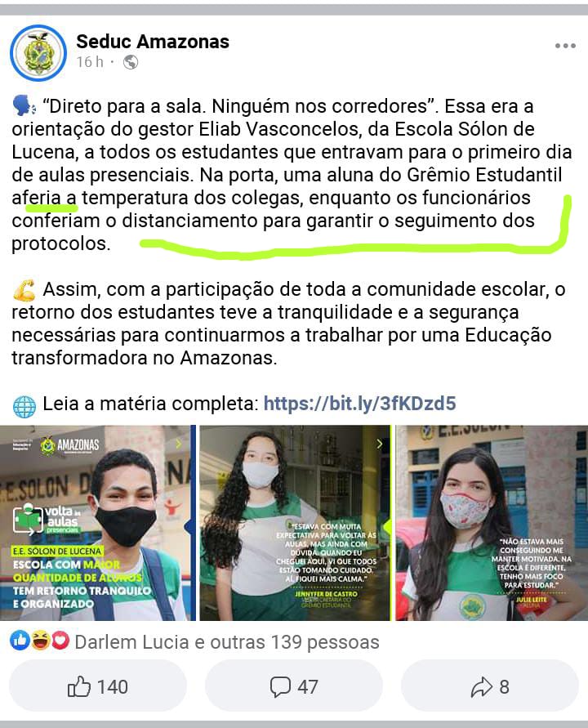Click the arrow chevron on first photo
The height and width of the screenshot is (728, 588).
click(x=179, y=444)
